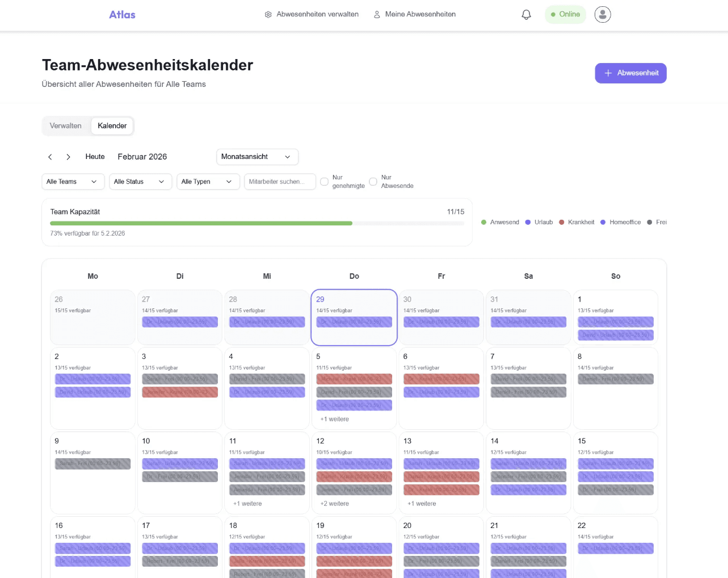Select the Kalender tab

click(112, 125)
